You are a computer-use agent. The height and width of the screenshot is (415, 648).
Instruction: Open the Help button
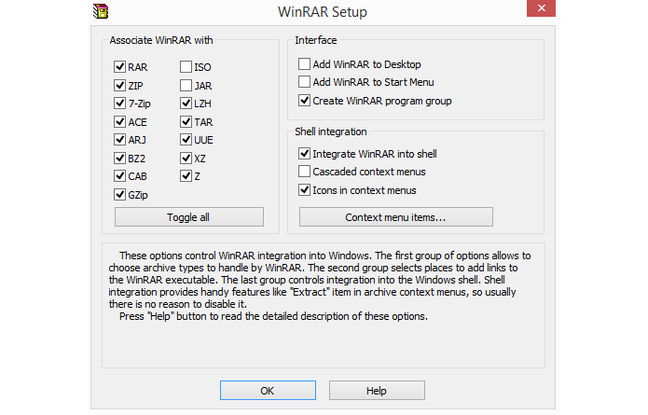376,390
